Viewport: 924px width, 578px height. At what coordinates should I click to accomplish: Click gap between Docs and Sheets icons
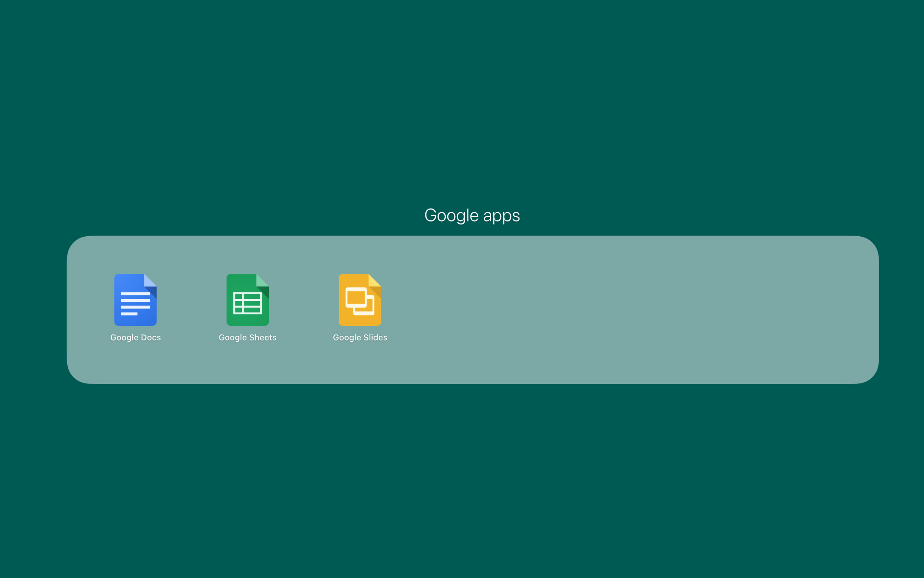coord(191,300)
